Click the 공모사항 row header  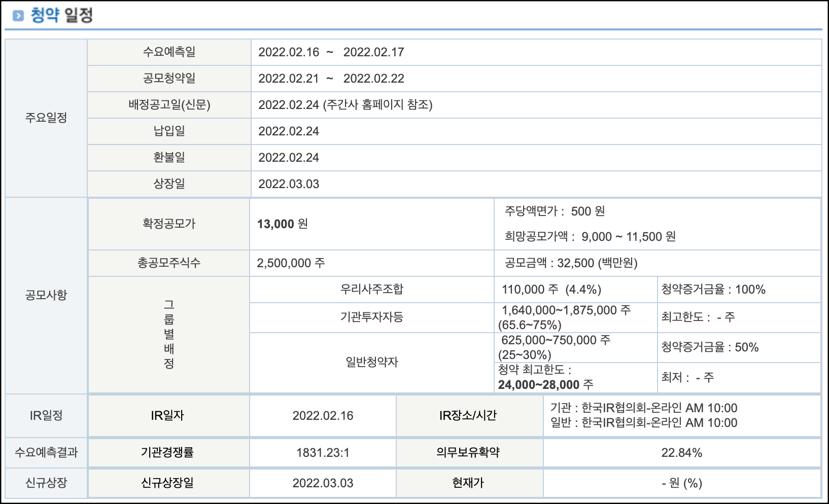(46, 295)
